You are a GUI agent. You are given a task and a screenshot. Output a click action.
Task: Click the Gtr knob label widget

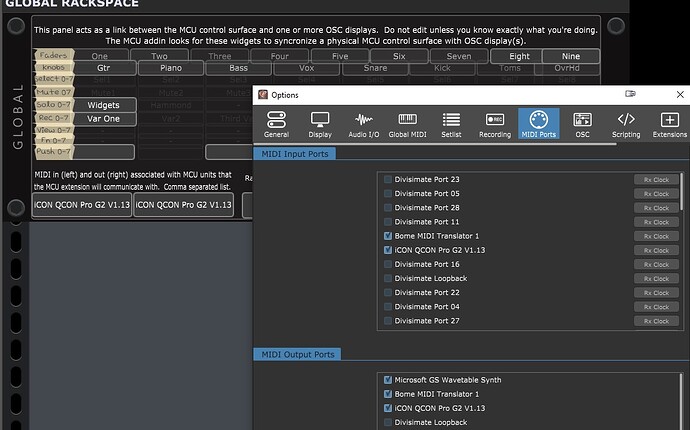coord(103,68)
